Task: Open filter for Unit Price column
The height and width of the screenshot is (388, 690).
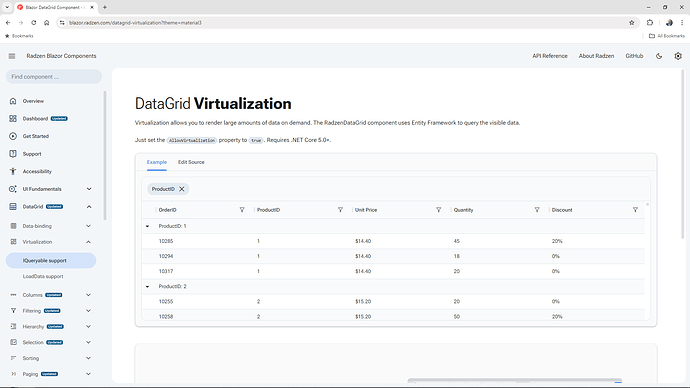Action: pyautogui.click(x=439, y=210)
